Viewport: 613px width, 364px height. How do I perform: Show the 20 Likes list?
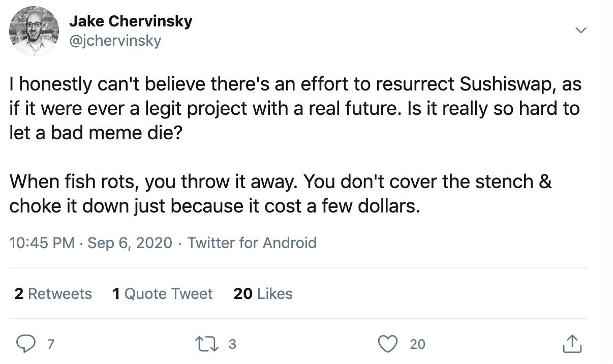[263, 293]
